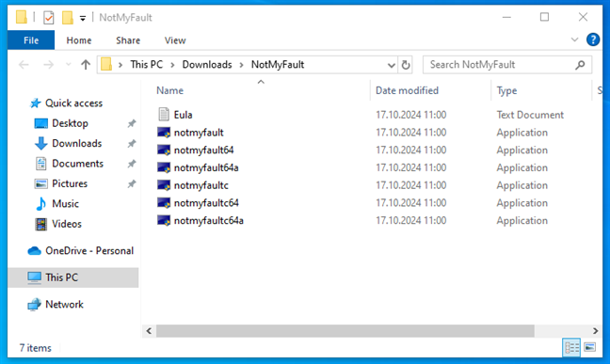
Task: Click NotMyFault in the address breadcrumb
Action: 278,65
